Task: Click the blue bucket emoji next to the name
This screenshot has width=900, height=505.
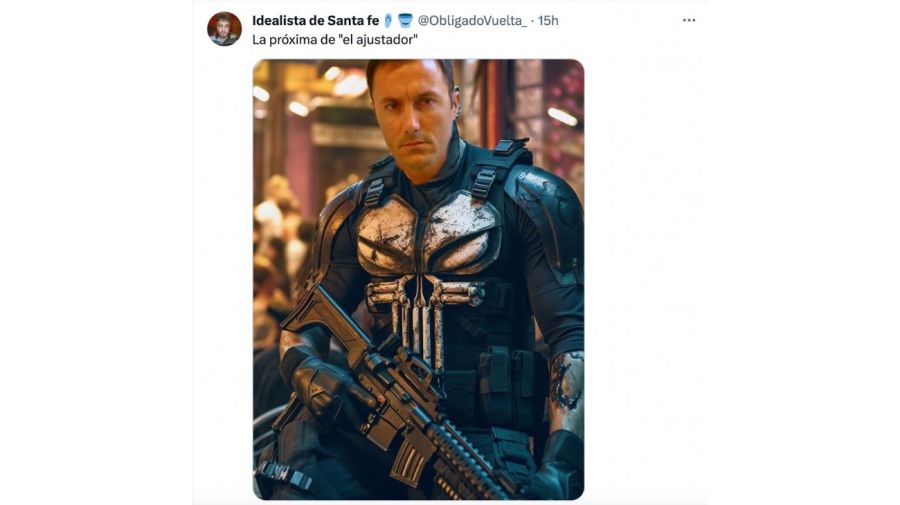Action: 405,21
